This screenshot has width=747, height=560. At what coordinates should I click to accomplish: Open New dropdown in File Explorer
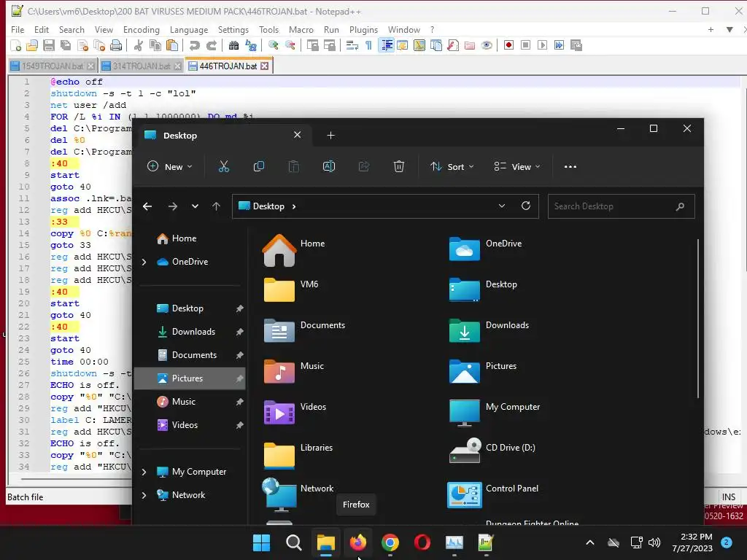pos(169,167)
